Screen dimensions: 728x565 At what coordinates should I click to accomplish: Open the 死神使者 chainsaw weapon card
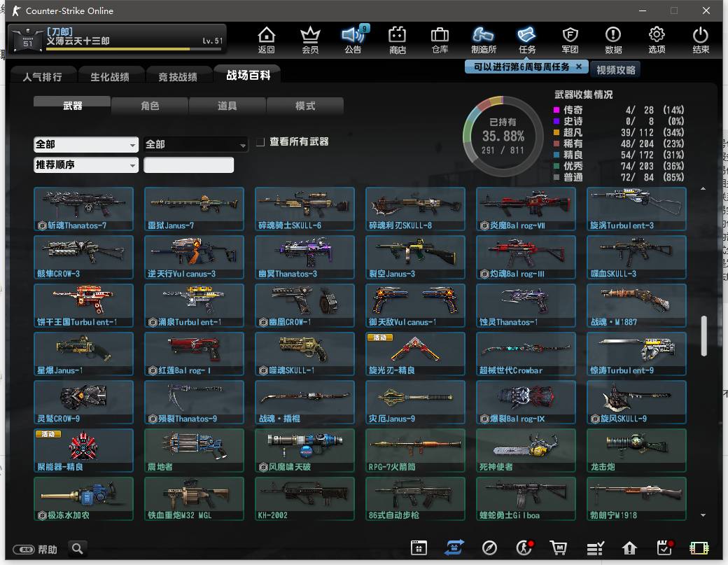coord(526,450)
